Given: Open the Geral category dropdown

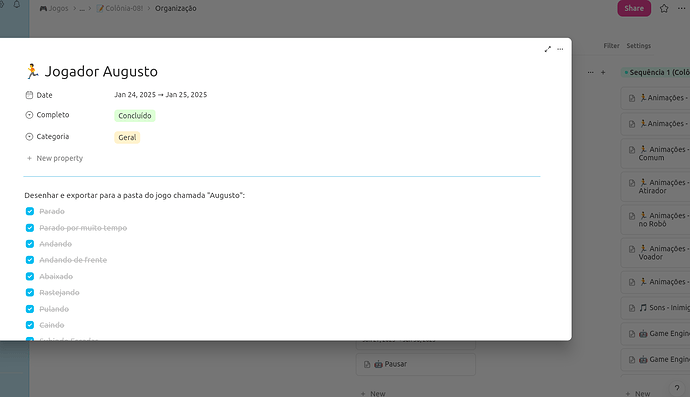Looking at the screenshot, I should [x=127, y=137].
